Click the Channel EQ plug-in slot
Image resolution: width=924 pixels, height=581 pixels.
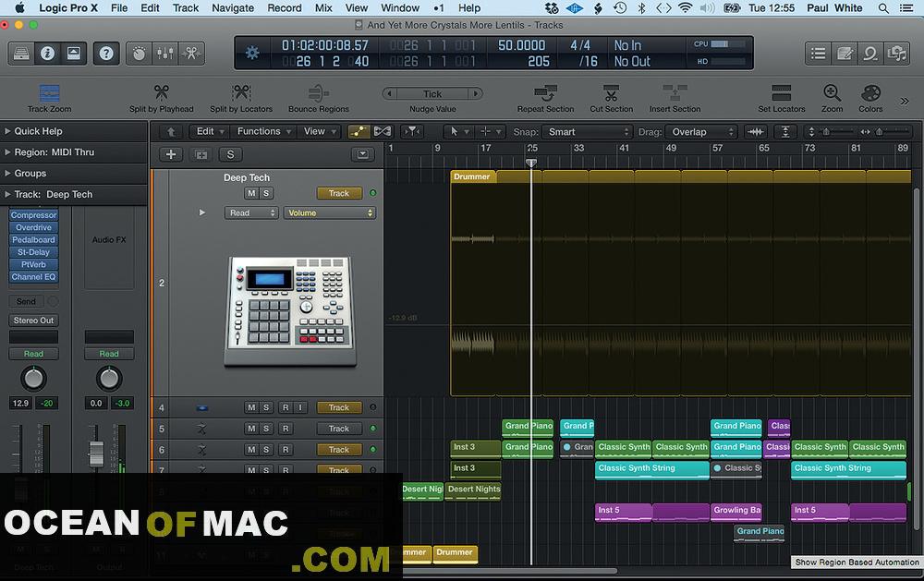click(33, 277)
